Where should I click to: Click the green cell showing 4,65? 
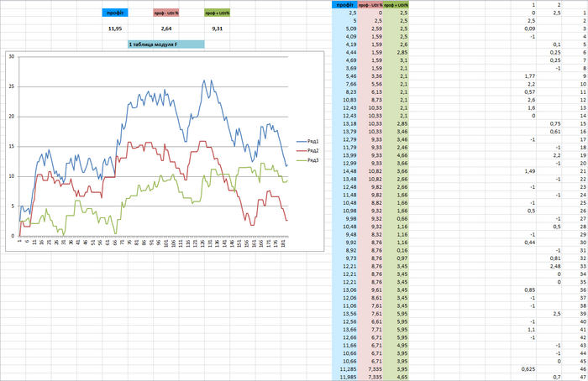pyautogui.click(x=396, y=377)
